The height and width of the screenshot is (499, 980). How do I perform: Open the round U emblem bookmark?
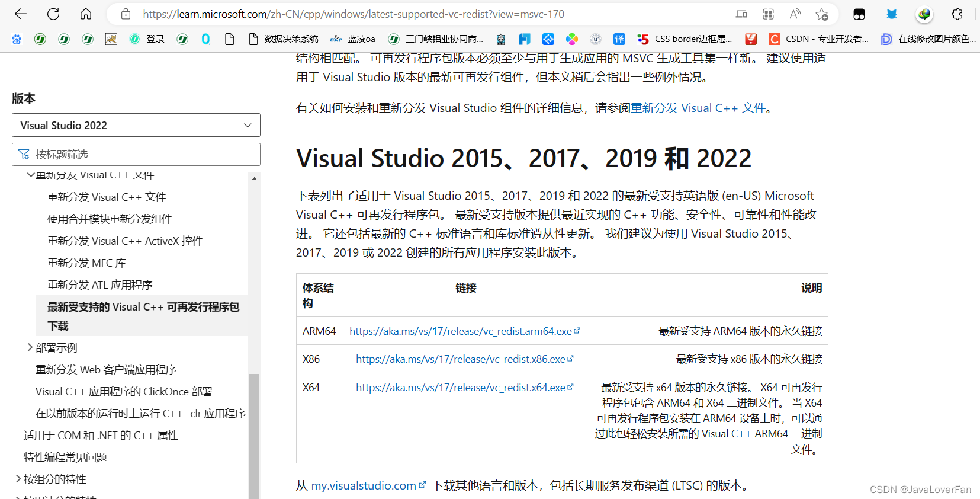pos(596,39)
